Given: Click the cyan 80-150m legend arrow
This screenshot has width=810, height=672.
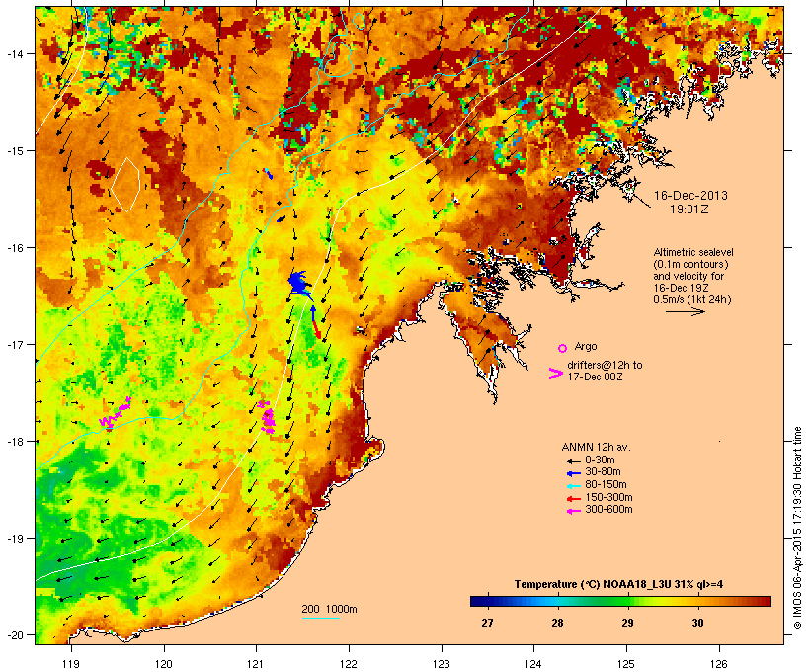Looking at the screenshot, I should pyautogui.click(x=574, y=486).
